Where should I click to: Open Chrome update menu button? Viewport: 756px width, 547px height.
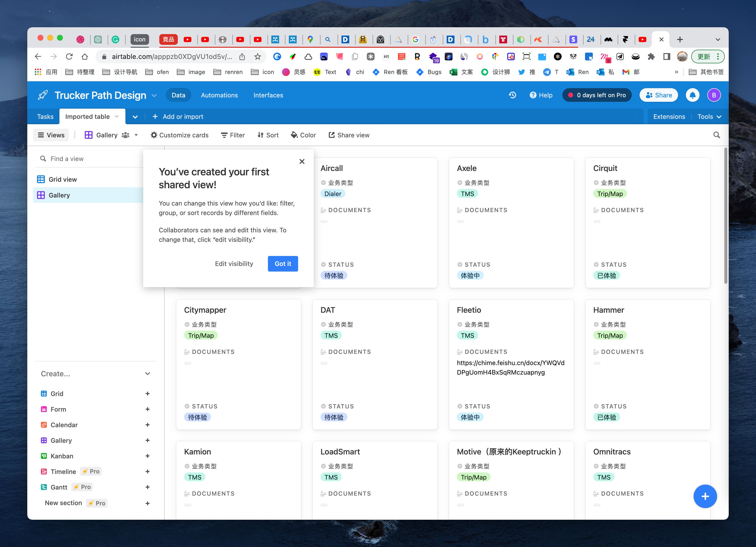[x=708, y=57]
